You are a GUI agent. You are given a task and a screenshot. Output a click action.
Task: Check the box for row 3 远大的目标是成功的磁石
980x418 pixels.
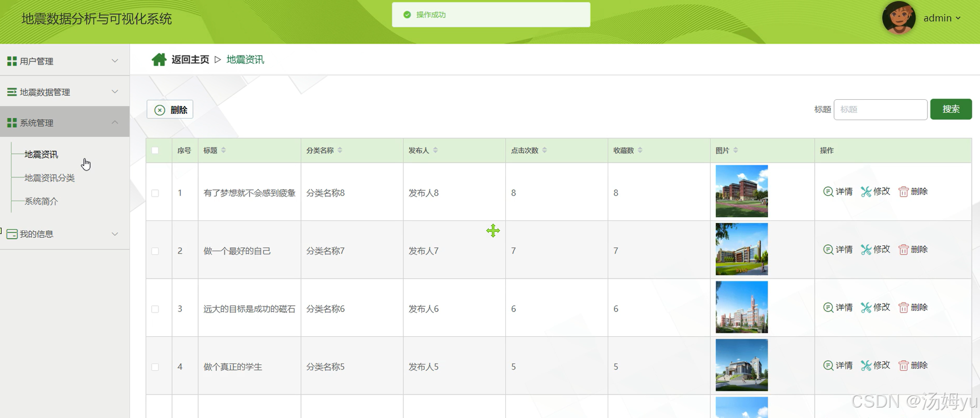[155, 309]
